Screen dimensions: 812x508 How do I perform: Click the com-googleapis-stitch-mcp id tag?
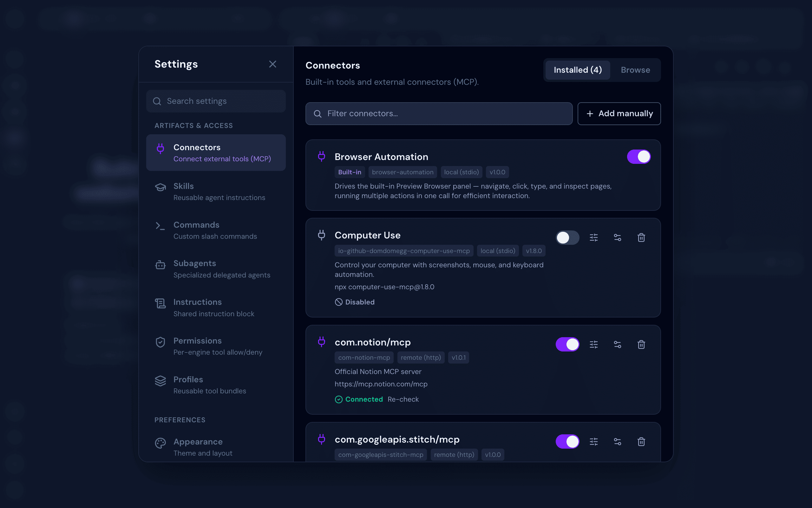point(381,455)
